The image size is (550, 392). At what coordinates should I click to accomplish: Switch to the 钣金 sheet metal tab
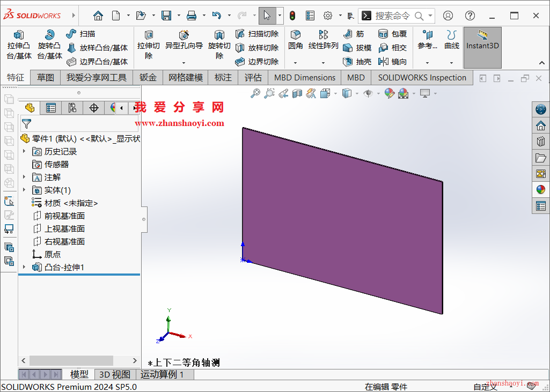click(148, 77)
